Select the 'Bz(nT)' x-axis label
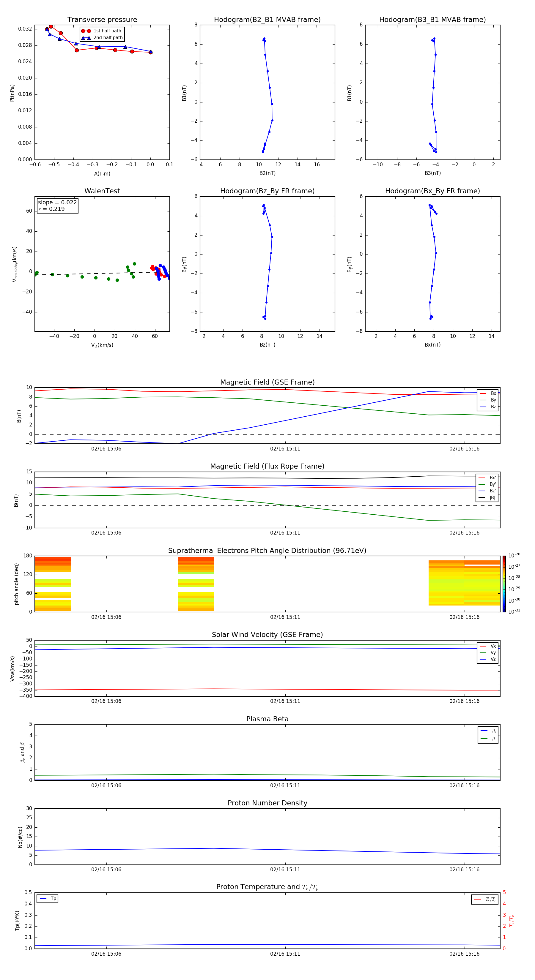The width and height of the screenshot is (535, 980). (x=267, y=345)
